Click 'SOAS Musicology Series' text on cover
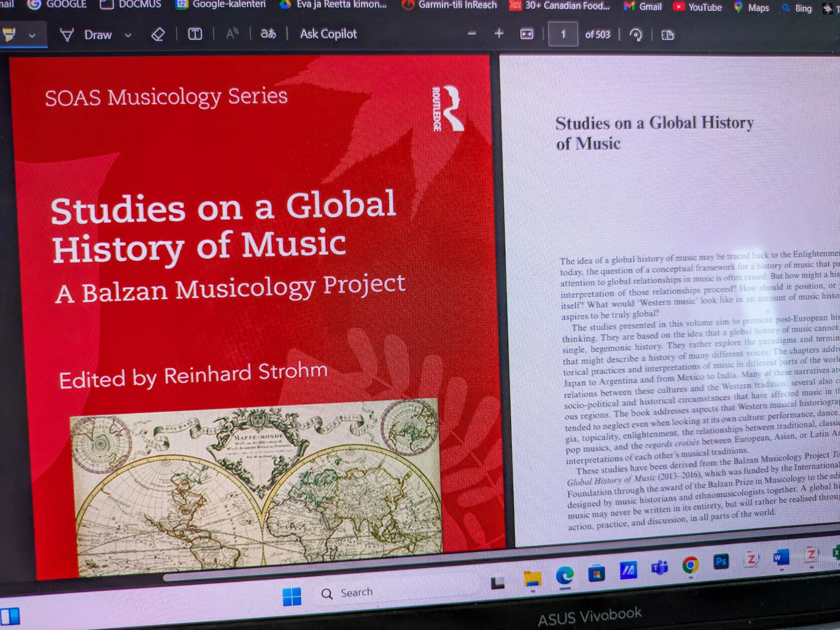Screen dimensions: 840x630 coord(166,97)
